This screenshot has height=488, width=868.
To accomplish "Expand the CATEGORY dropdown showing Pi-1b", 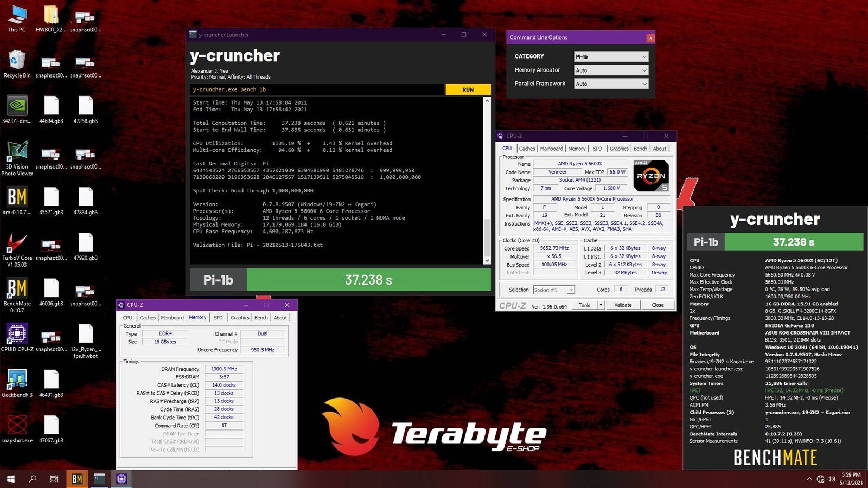I will [611, 56].
